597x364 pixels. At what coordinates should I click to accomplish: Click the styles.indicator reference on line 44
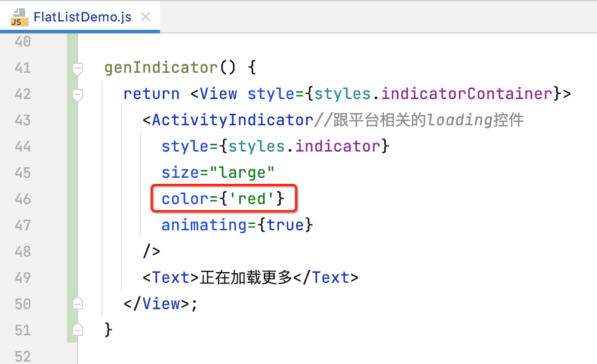pos(305,146)
